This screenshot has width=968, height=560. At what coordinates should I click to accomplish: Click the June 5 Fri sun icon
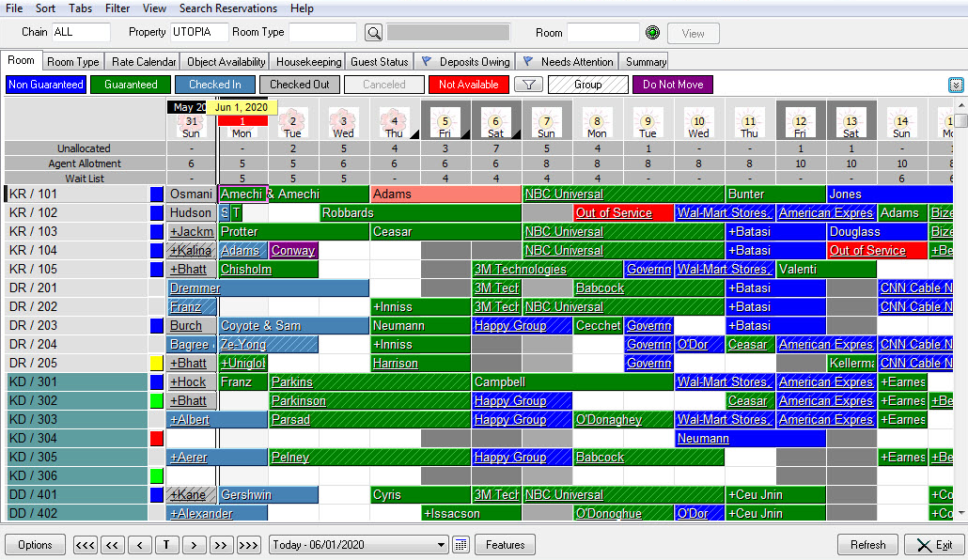coord(445,120)
